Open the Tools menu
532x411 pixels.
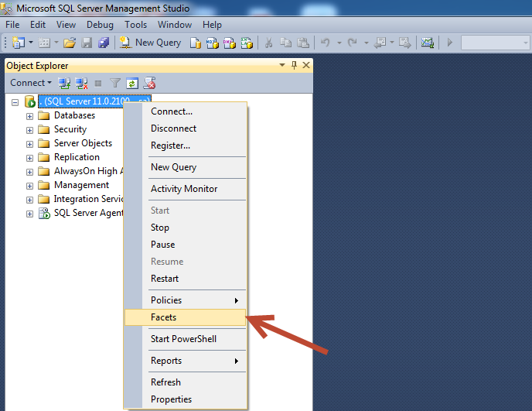click(x=136, y=25)
